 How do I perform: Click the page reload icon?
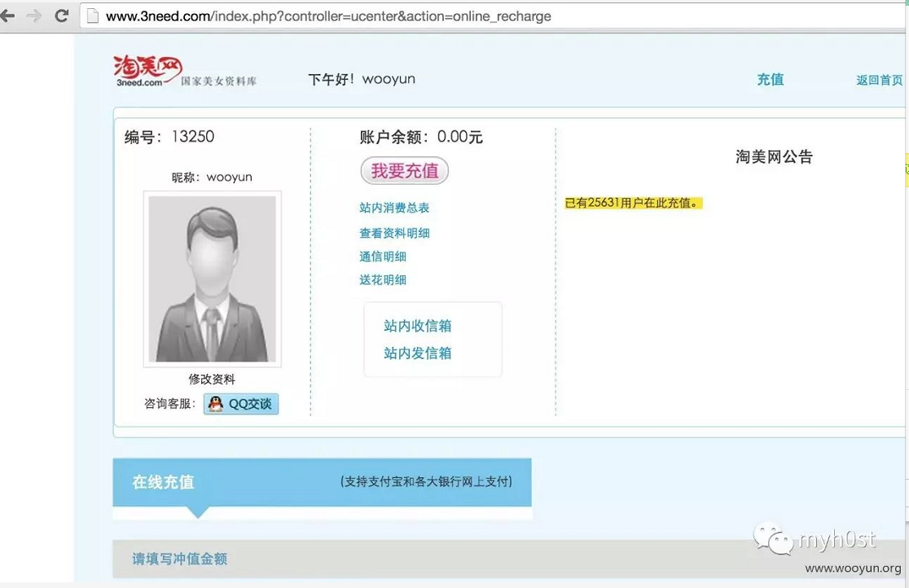(x=60, y=15)
